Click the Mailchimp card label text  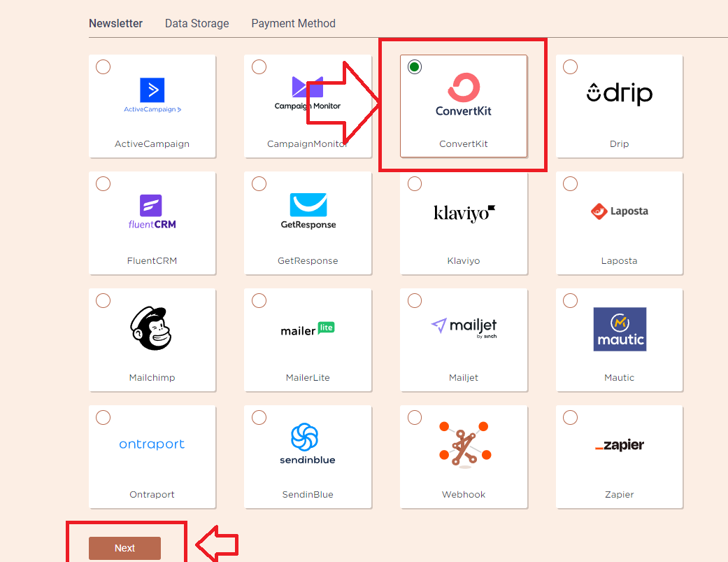point(152,378)
